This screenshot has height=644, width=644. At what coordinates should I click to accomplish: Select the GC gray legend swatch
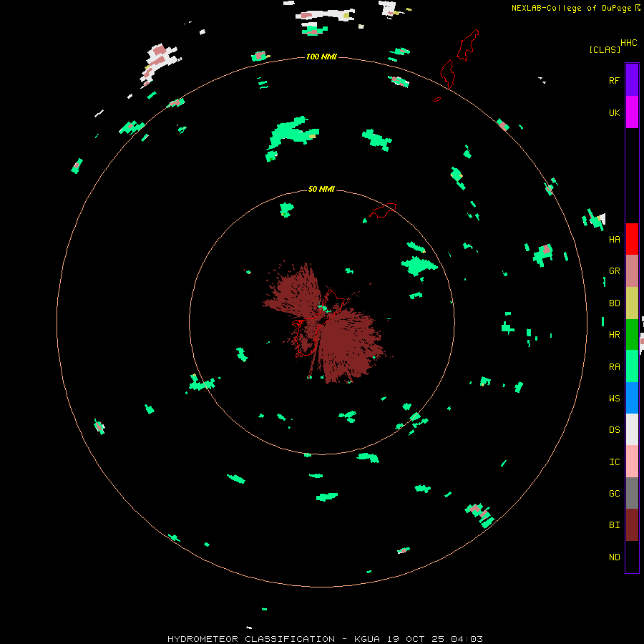point(632,493)
